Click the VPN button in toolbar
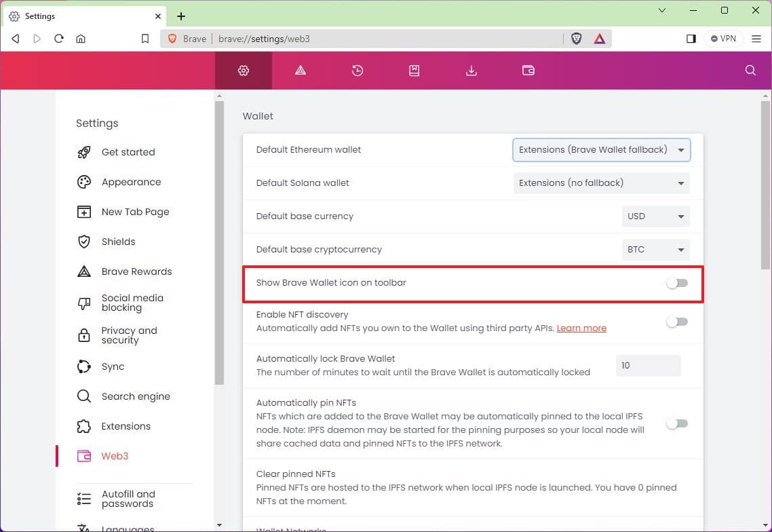The height and width of the screenshot is (532, 772). click(x=723, y=39)
